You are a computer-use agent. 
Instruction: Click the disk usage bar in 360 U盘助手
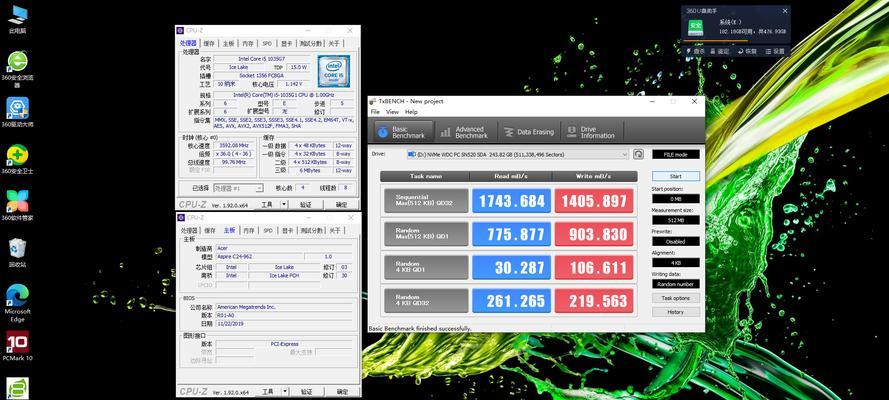click(x=735, y=41)
